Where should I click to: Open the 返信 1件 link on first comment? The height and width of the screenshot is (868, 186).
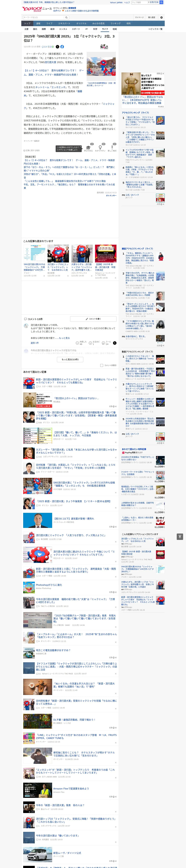click(34, 343)
